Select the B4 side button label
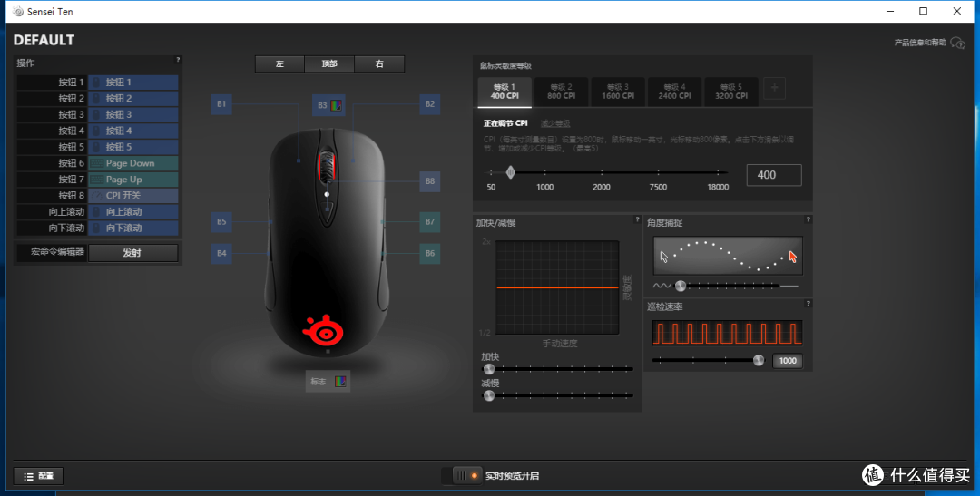Screen dimensions: 980x496 tap(222, 253)
